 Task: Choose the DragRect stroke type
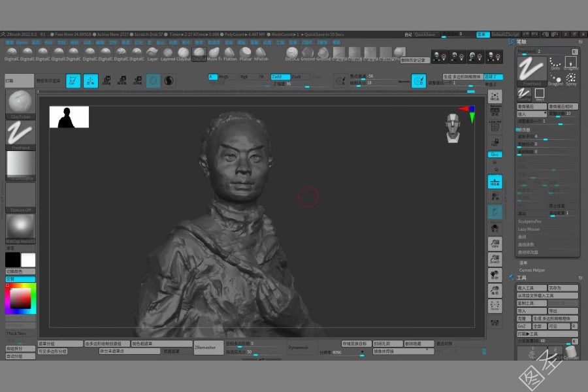pyautogui.click(x=571, y=64)
